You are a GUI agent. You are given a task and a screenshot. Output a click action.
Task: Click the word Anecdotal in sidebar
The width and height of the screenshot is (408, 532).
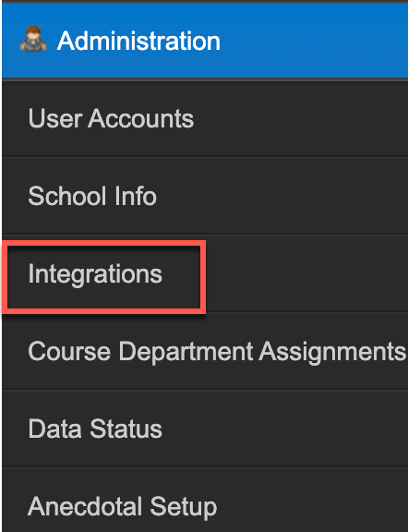(x=86, y=506)
